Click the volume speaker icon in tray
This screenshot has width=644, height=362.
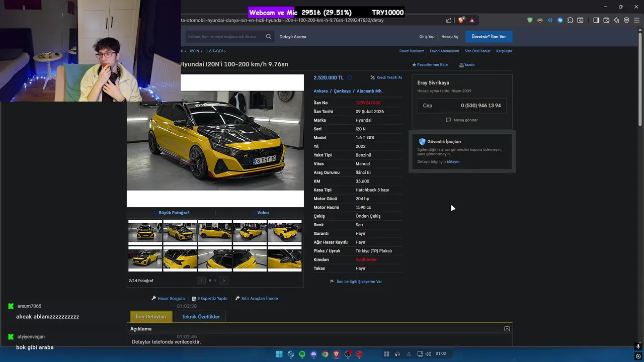[x=428, y=354]
